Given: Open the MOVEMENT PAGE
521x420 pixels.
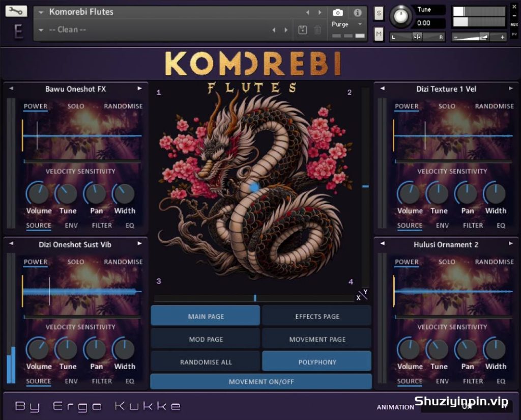Looking at the screenshot, I should (316, 339).
